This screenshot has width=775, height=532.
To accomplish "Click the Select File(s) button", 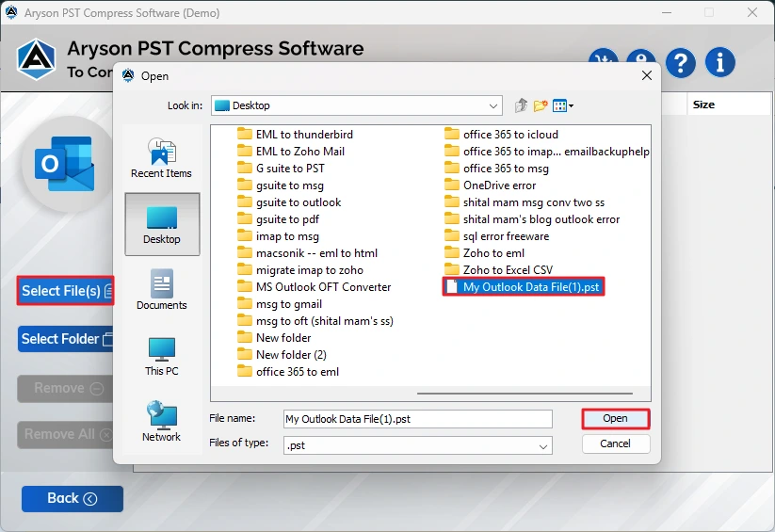I will 66,291.
